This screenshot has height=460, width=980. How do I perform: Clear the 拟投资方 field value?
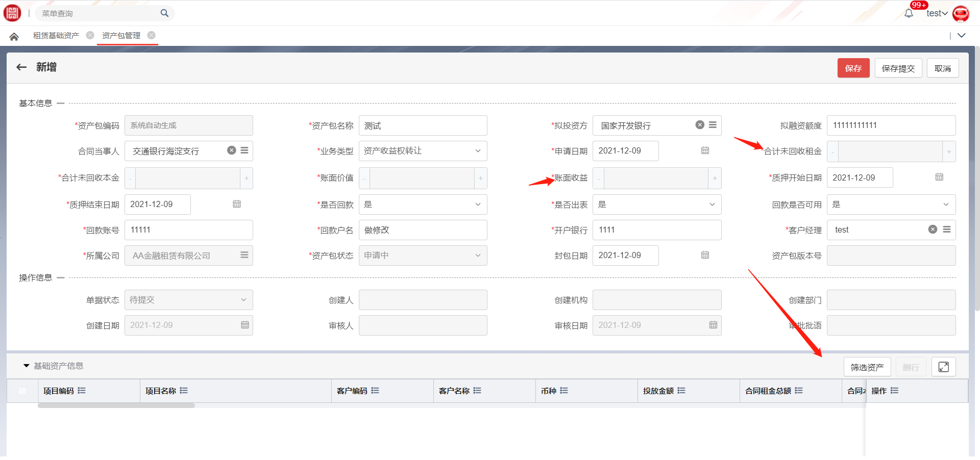click(x=700, y=125)
